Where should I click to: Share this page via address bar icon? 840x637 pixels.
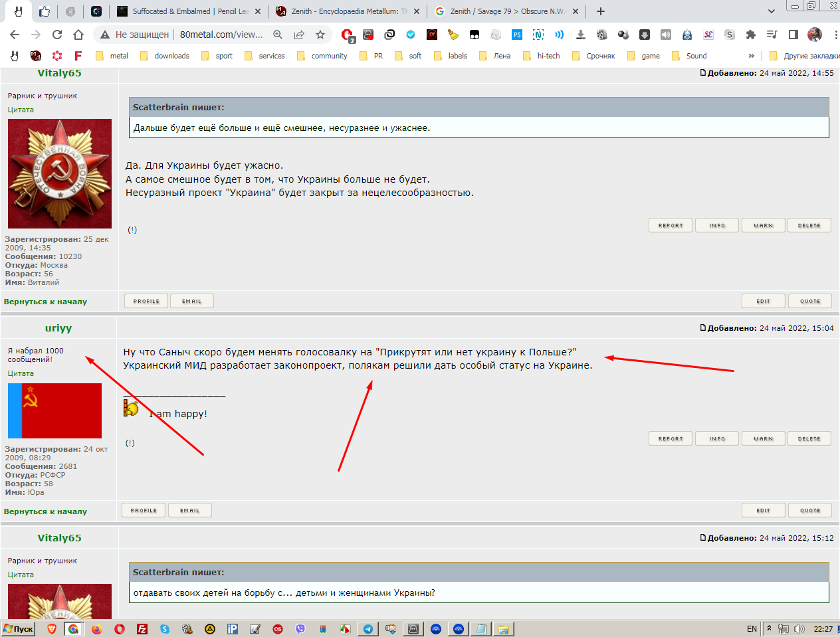[x=299, y=35]
